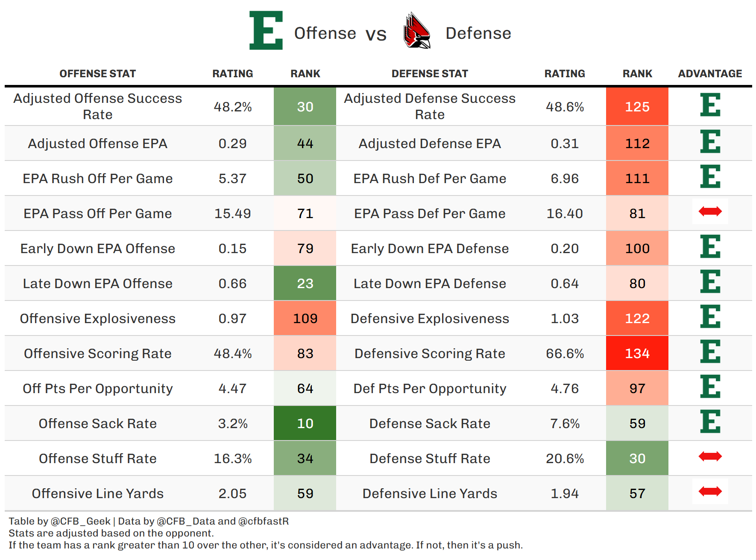Click the Eastern Michigan green E logo in title
The width and height of the screenshot is (756, 560).
(x=266, y=31)
